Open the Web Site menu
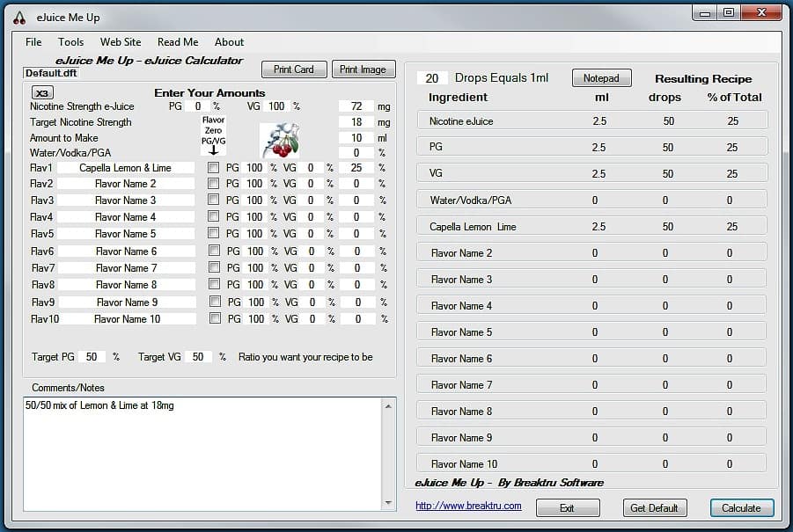 pos(121,42)
